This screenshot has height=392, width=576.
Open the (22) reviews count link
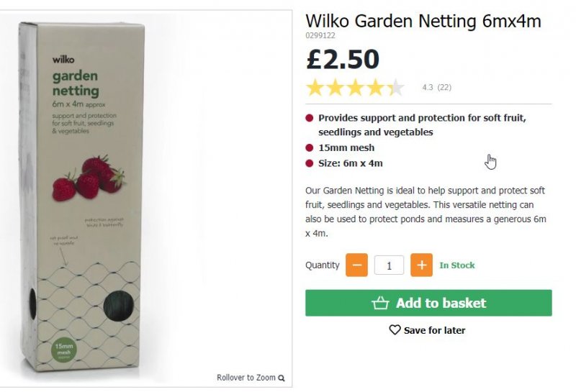click(444, 88)
